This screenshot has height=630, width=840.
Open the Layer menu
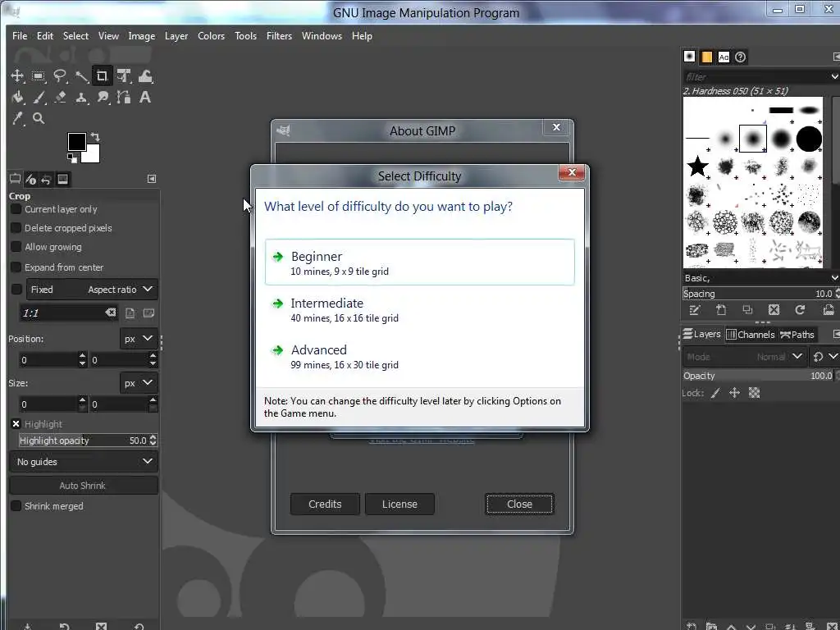pos(176,36)
